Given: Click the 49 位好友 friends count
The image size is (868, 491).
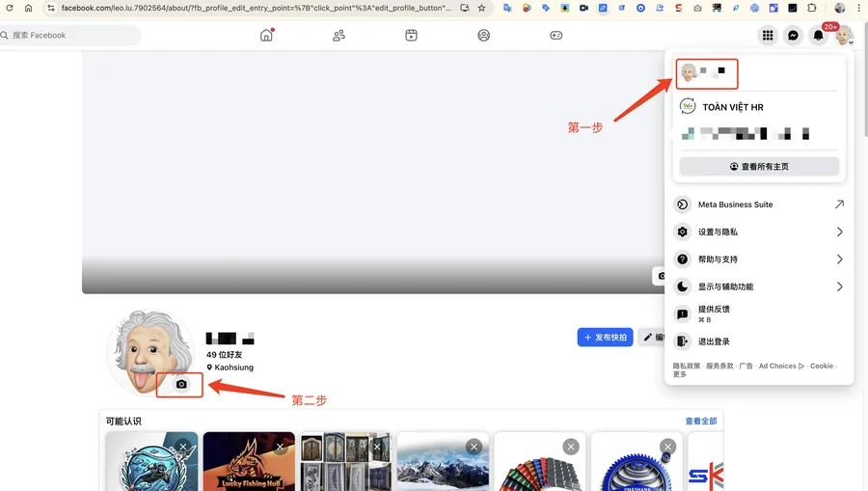Looking at the screenshot, I should (224, 354).
